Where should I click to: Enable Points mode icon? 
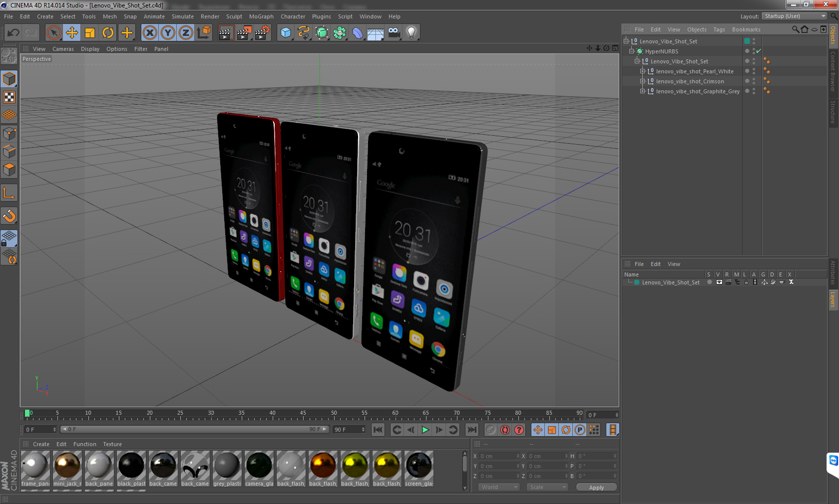tap(9, 134)
